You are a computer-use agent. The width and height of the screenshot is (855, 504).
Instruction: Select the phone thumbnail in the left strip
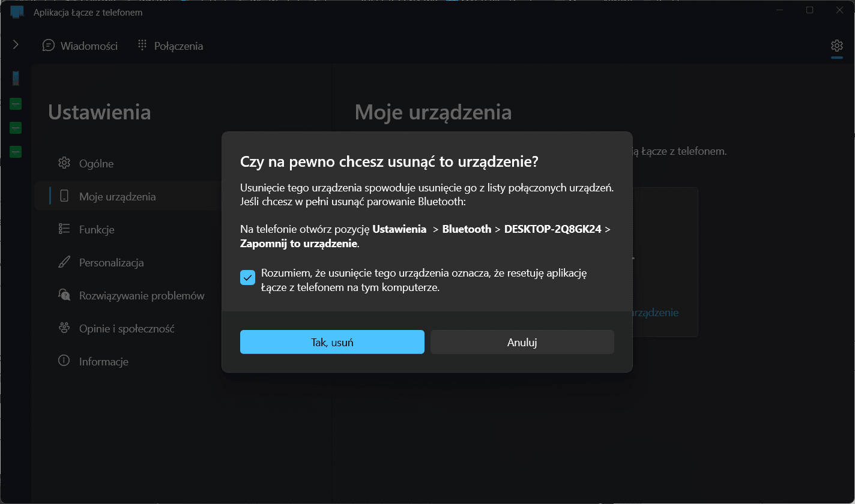click(x=16, y=78)
